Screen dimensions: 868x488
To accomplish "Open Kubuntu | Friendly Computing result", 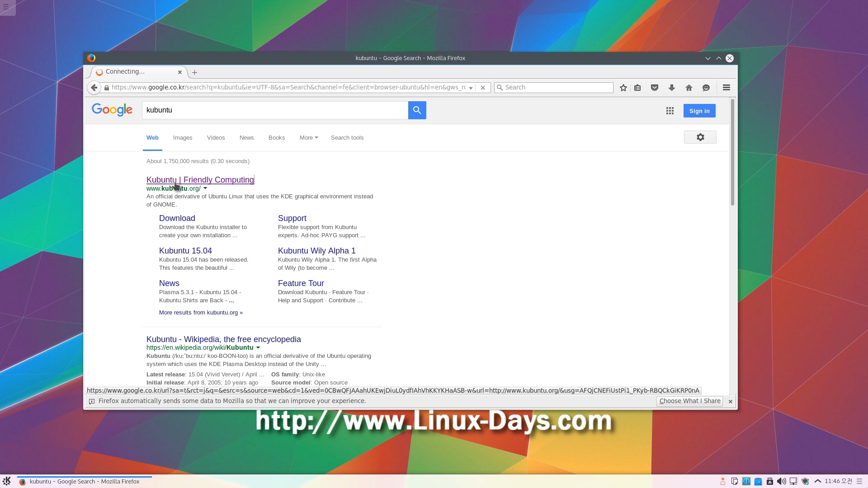I will tap(200, 180).
